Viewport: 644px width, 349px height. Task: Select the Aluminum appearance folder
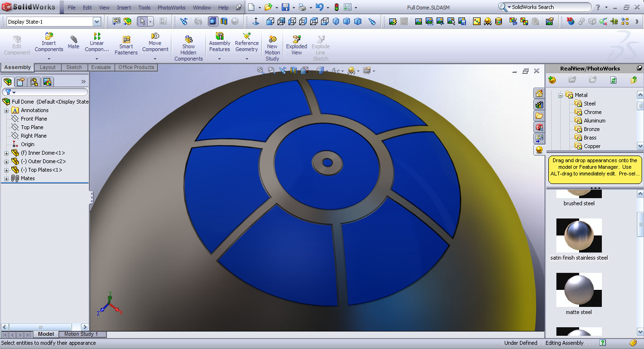point(590,121)
